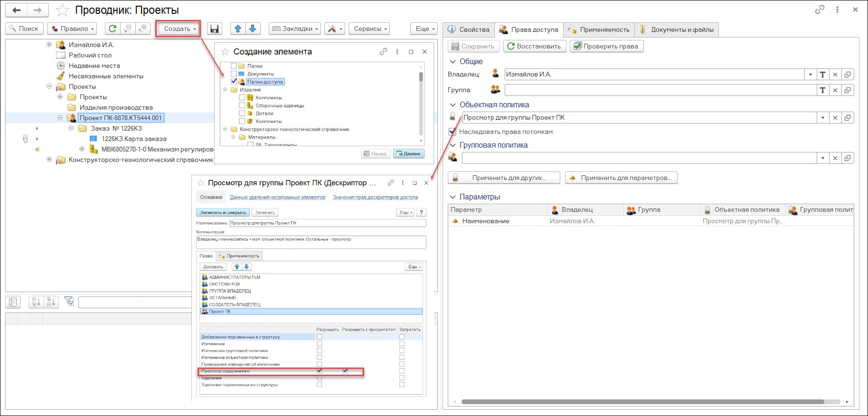
Task: Click the Параметры table horizontal scrollbar
Action: 642,402
